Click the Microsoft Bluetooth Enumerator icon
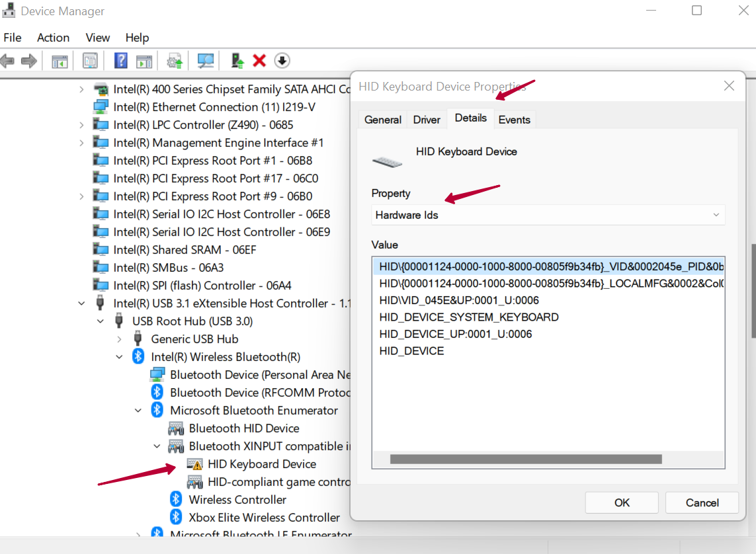 coord(157,410)
